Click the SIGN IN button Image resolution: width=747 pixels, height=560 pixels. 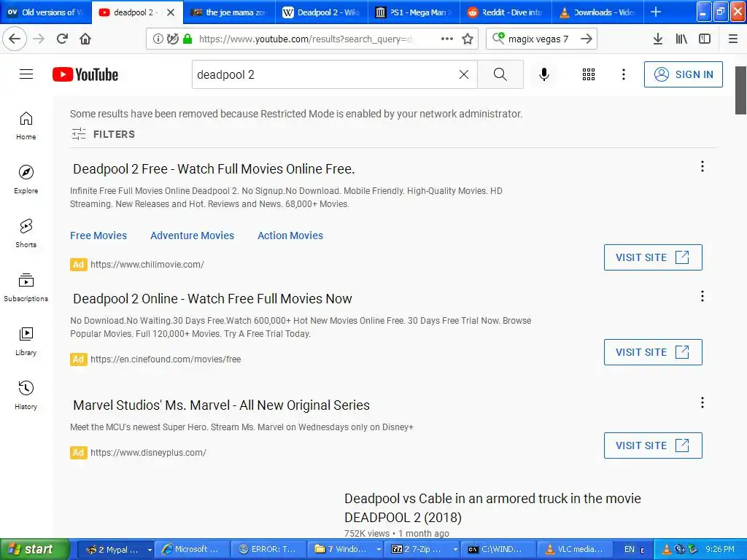[x=683, y=74]
